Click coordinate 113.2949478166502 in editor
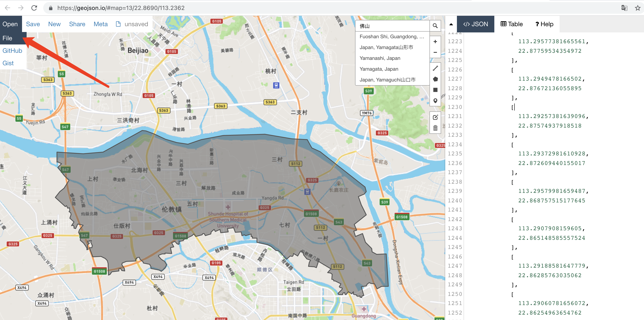This screenshot has width=644, height=320. coord(550,79)
